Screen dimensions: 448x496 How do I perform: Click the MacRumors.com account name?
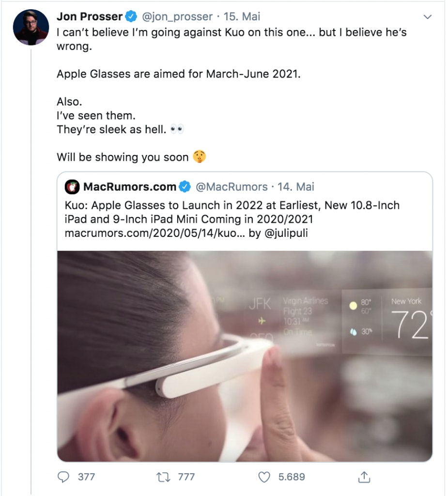[x=129, y=186]
